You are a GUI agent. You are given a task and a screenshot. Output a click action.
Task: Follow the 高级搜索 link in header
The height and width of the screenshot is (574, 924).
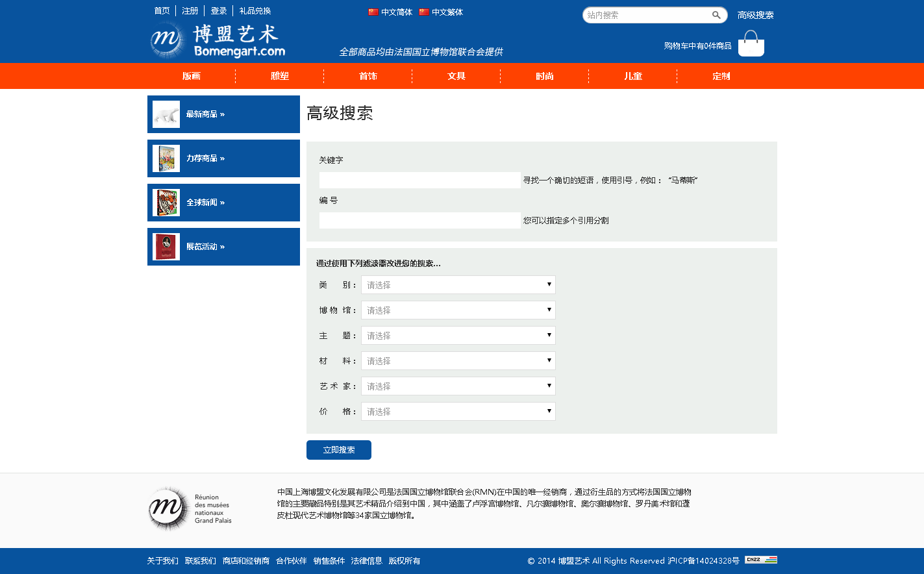point(755,15)
